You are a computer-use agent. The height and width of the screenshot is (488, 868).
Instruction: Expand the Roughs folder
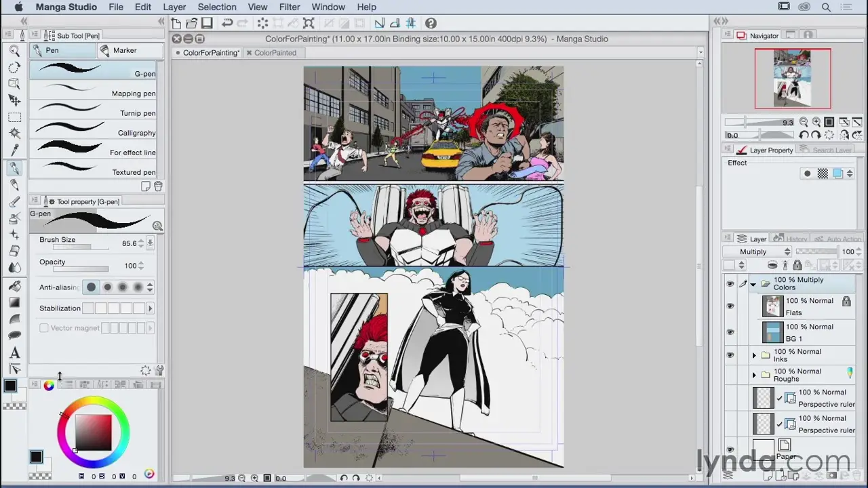(754, 375)
